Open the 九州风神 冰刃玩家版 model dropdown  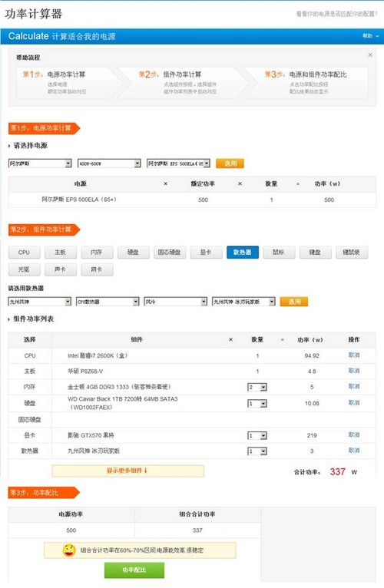click(x=243, y=302)
